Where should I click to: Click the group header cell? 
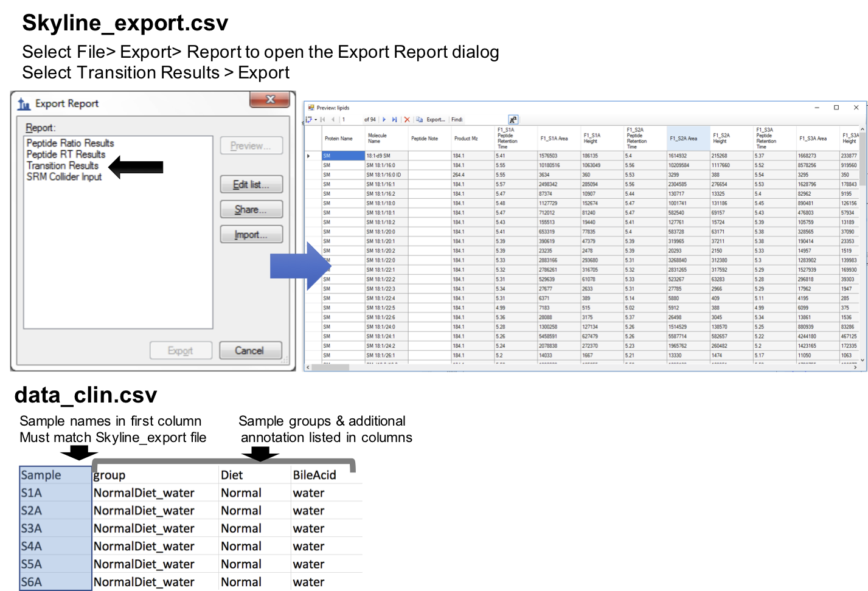tap(155, 475)
